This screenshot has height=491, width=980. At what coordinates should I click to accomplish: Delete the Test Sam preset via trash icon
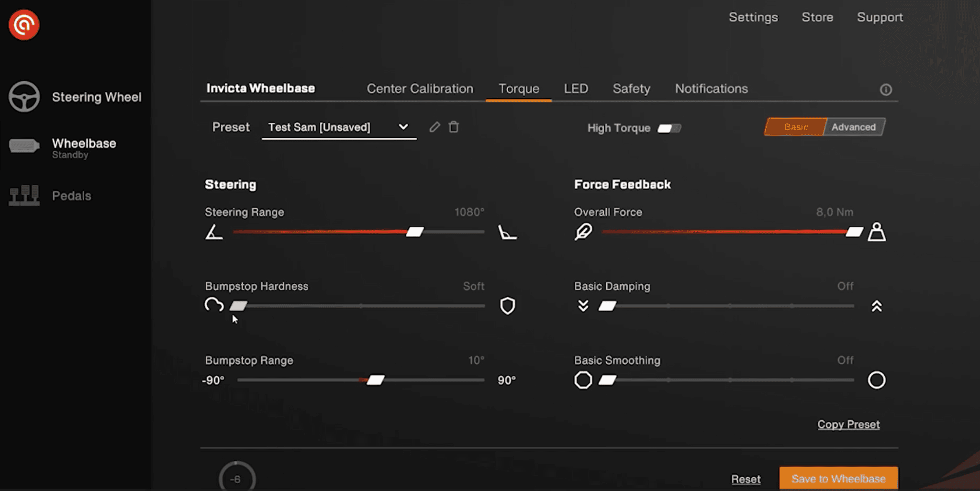pos(453,127)
